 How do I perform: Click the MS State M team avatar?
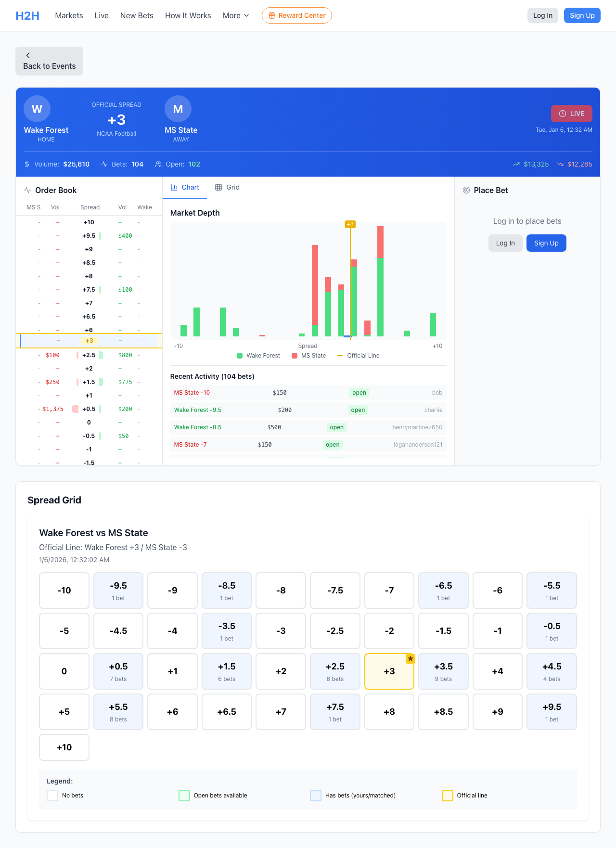[x=178, y=109]
